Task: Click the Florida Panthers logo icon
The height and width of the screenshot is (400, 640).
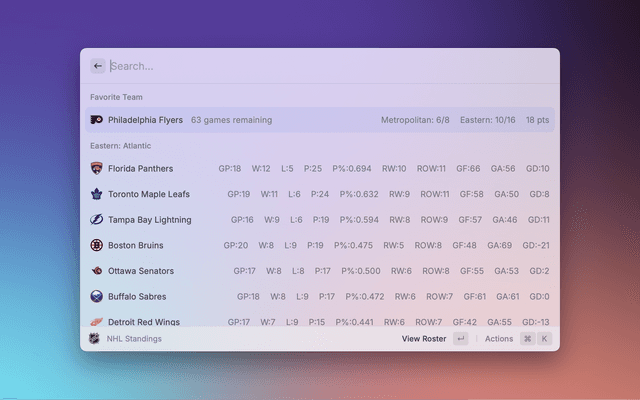Action: point(96,169)
